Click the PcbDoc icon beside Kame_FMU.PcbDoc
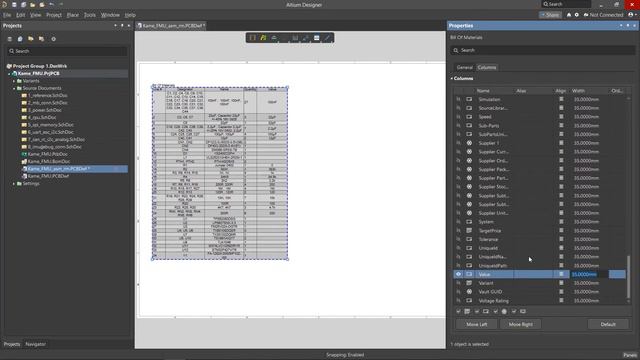Viewport: 640px width, 360px height. click(x=24, y=154)
